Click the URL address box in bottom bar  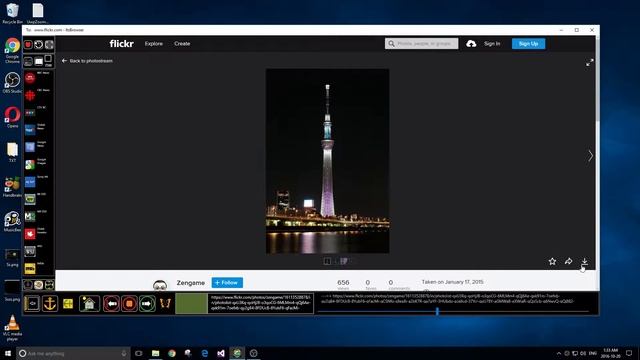[261, 304]
